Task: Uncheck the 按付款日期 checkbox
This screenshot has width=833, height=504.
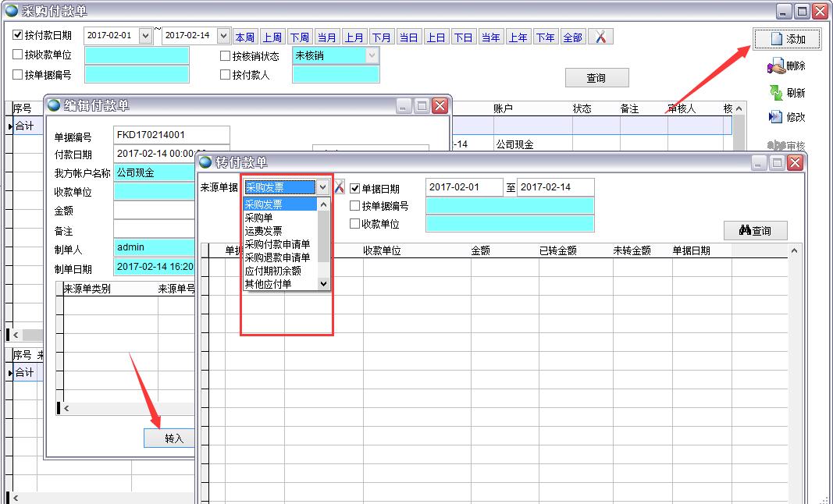Action: (18, 35)
